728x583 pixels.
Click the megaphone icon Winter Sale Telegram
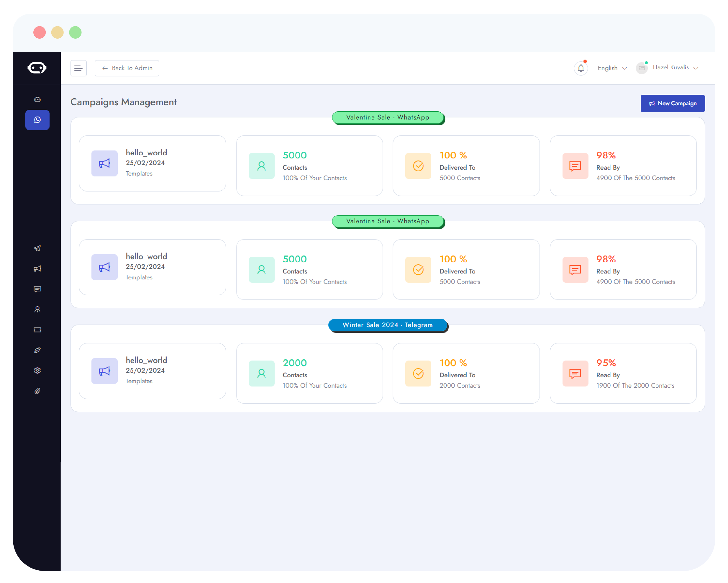[104, 371]
